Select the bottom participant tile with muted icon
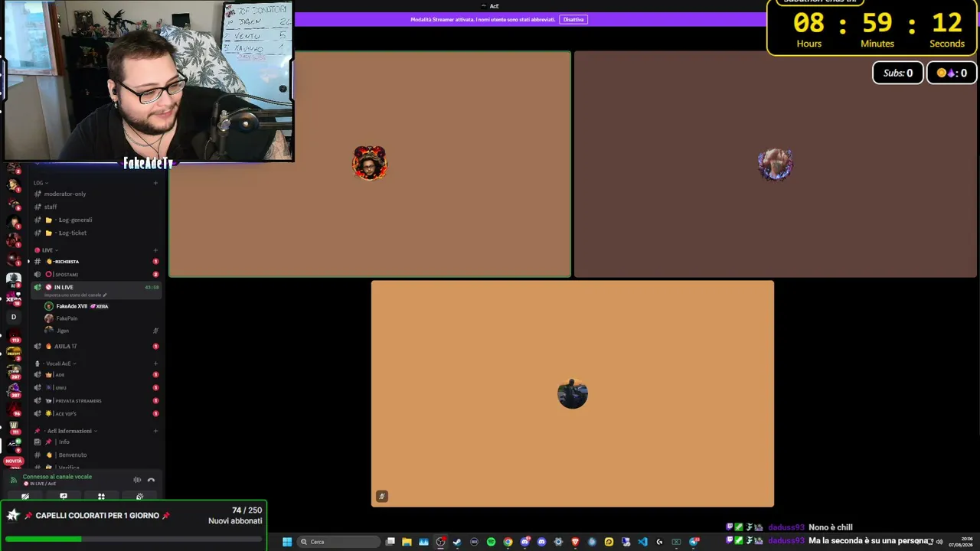The width and height of the screenshot is (980, 551). coord(573,393)
